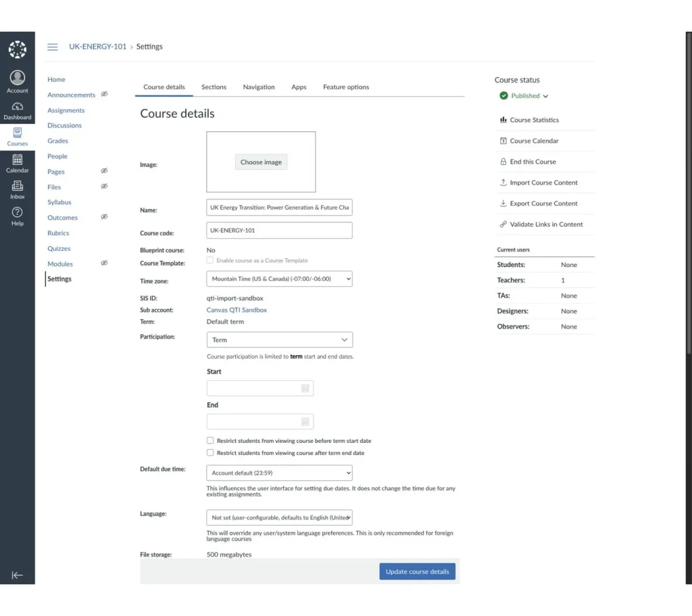Viewport: 692px width, 616px height.
Task: Collapse the global navigation with arrow icon
Action: [x=17, y=575]
